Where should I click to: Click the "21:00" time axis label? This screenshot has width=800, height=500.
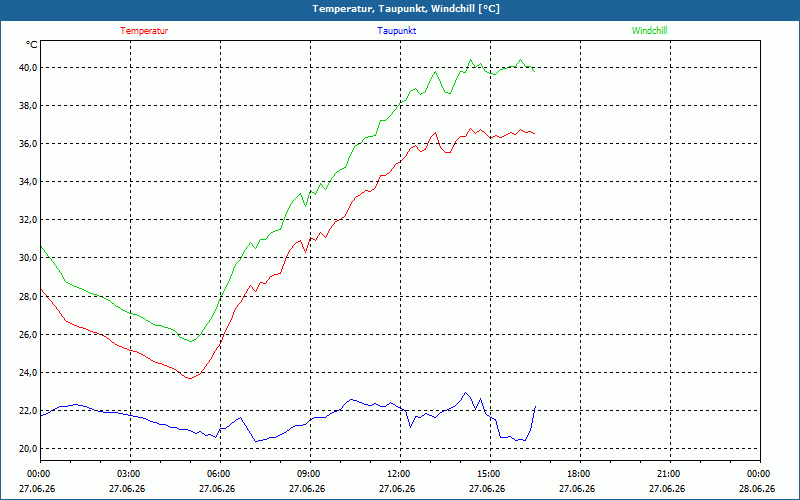tap(670, 474)
